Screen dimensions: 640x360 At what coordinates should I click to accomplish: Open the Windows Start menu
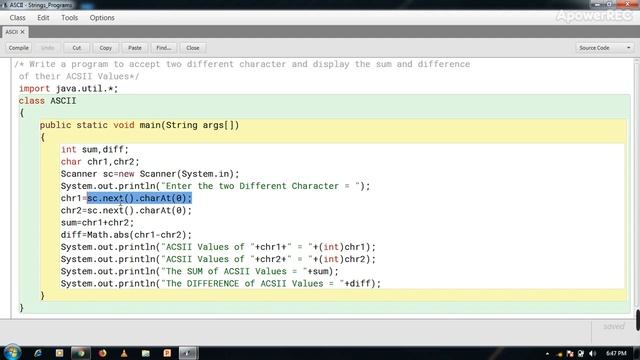tap(12, 353)
